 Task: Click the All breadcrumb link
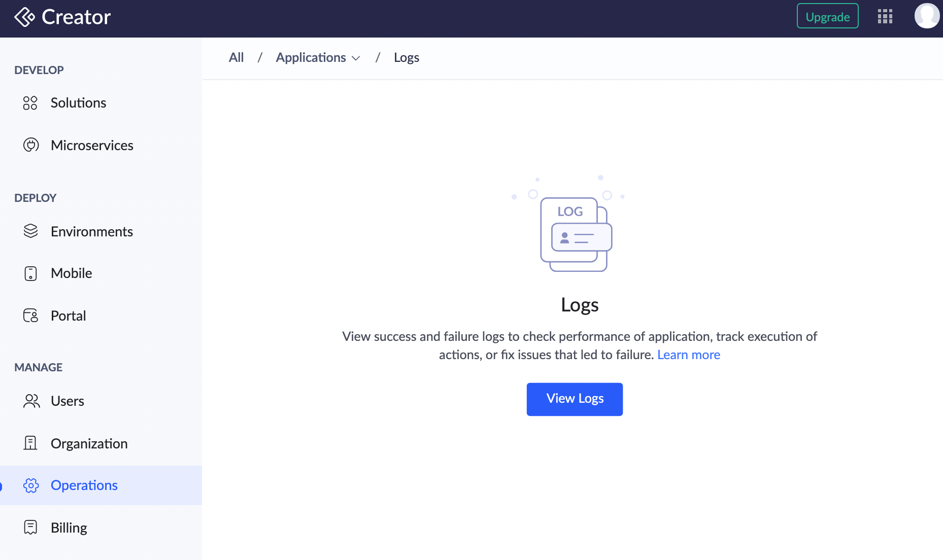[x=236, y=57]
